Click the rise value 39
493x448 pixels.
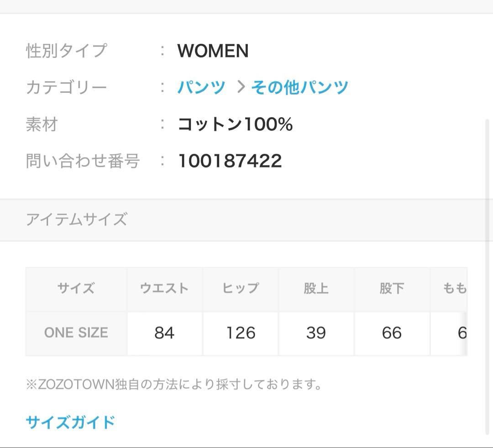(316, 333)
